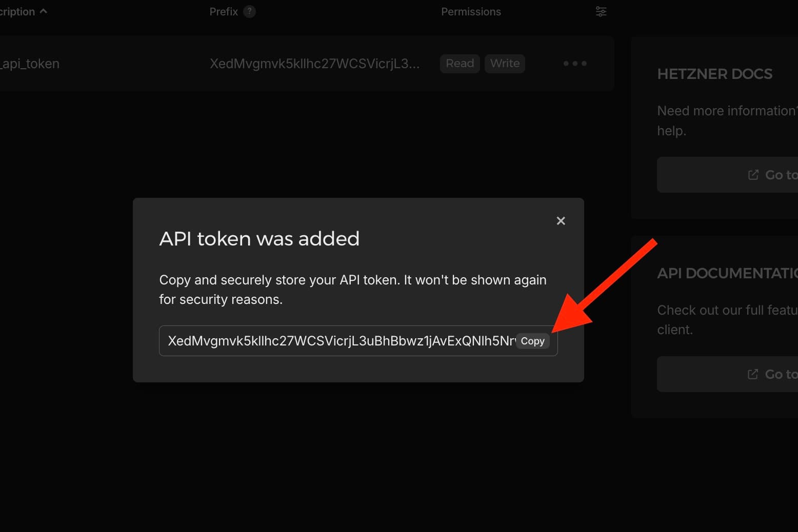Screen dimensions: 798x532
Task: Close the API token added dialog
Action: tap(561, 221)
